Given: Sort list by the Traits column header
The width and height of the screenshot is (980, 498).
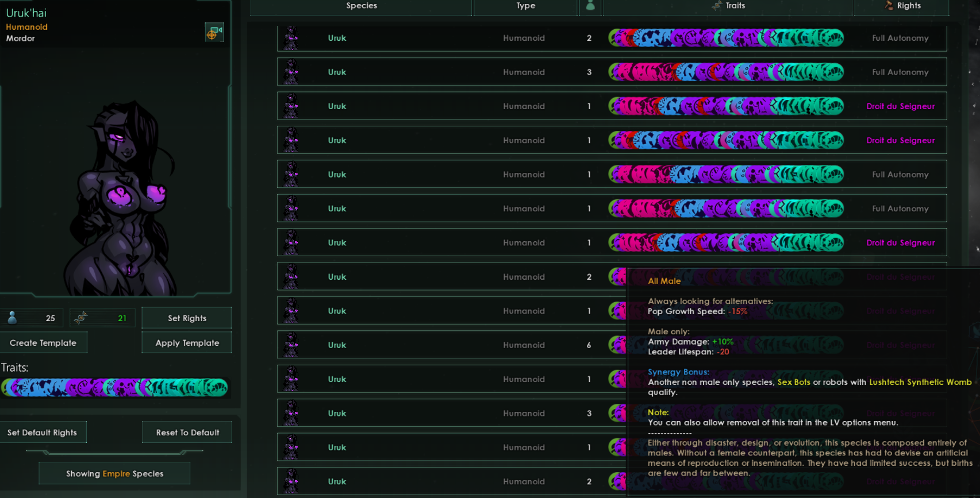Looking at the screenshot, I should coord(728,6).
